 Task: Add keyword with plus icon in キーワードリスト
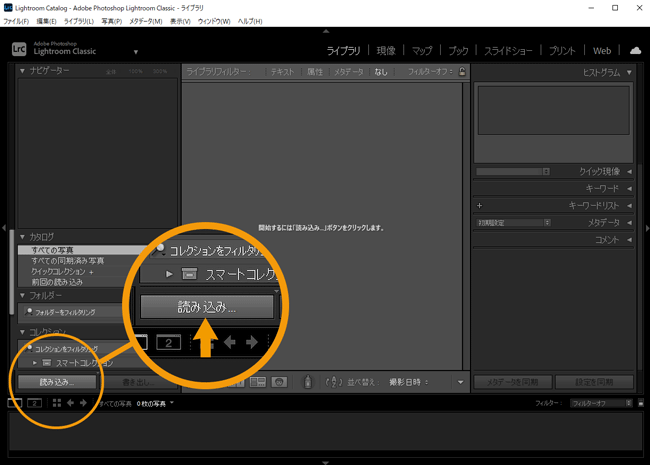[480, 206]
